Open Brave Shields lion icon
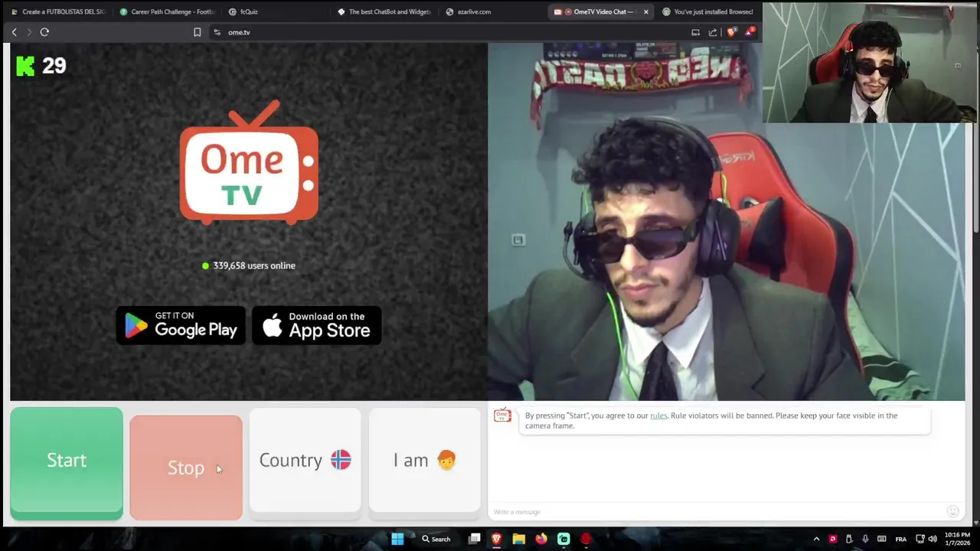This screenshot has width=980, height=551. point(731,31)
